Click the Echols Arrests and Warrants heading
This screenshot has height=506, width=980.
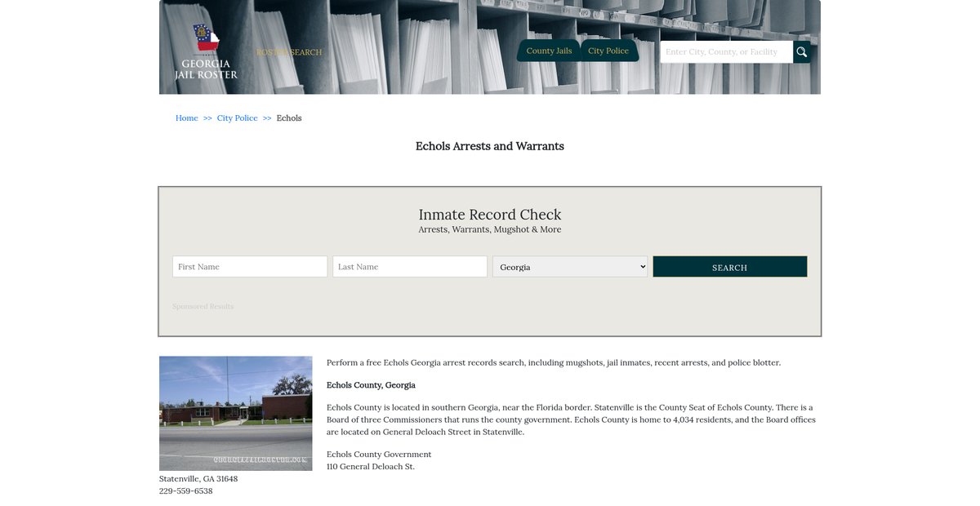490,146
